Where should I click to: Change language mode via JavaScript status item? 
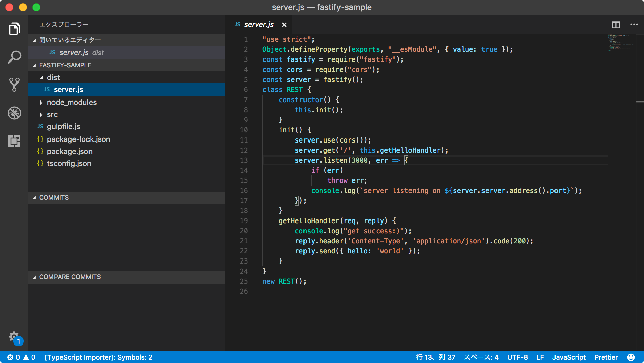569,357
